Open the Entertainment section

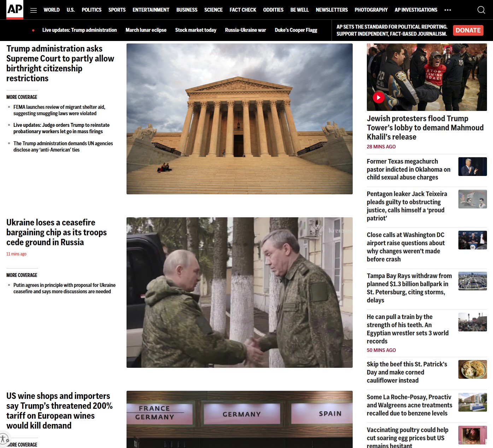tap(151, 10)
